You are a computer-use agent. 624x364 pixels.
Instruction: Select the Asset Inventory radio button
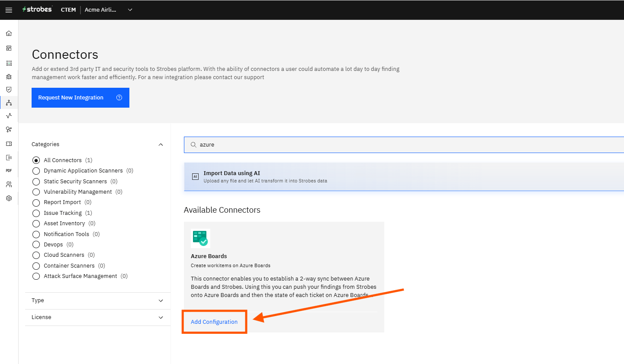click(36, 224)
